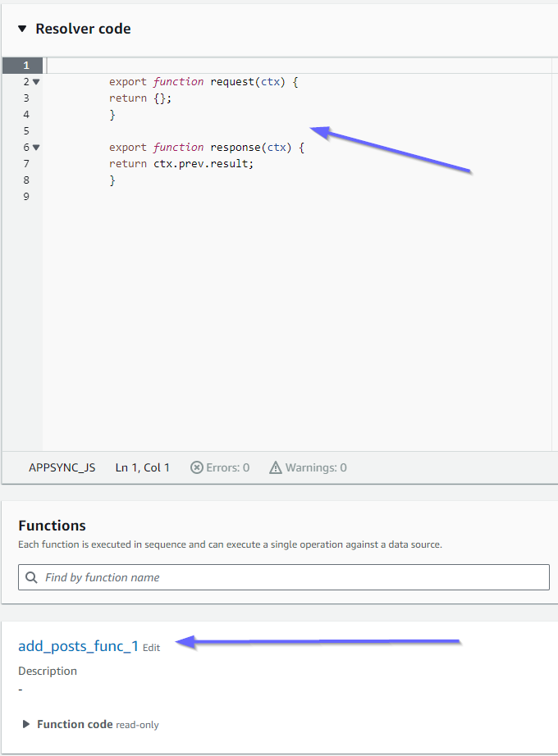Screen dimensions: 558x756
Task: Click Edit next to add_posts_func_1
Action: (151, 648)
